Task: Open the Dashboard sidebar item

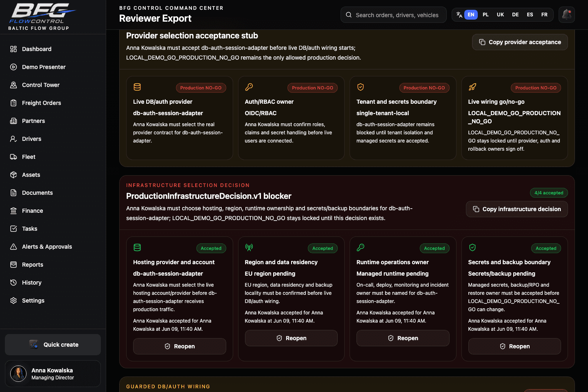Action: point(53,49)
